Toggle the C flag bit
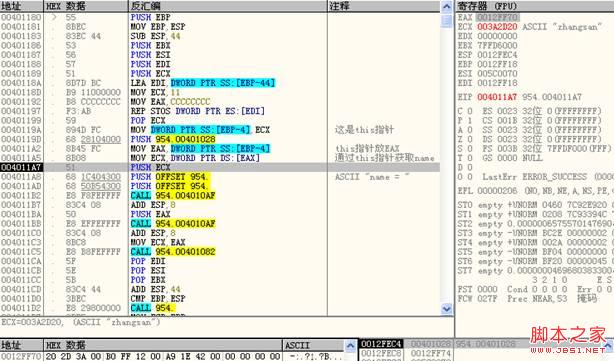Viewport: 614px width, 361px height. pos(470,111)
